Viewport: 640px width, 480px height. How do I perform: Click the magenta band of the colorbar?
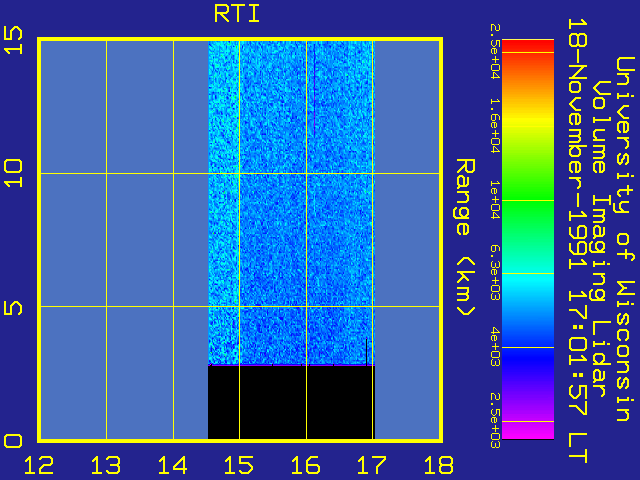pyautogui.click(x=528, y=429)
